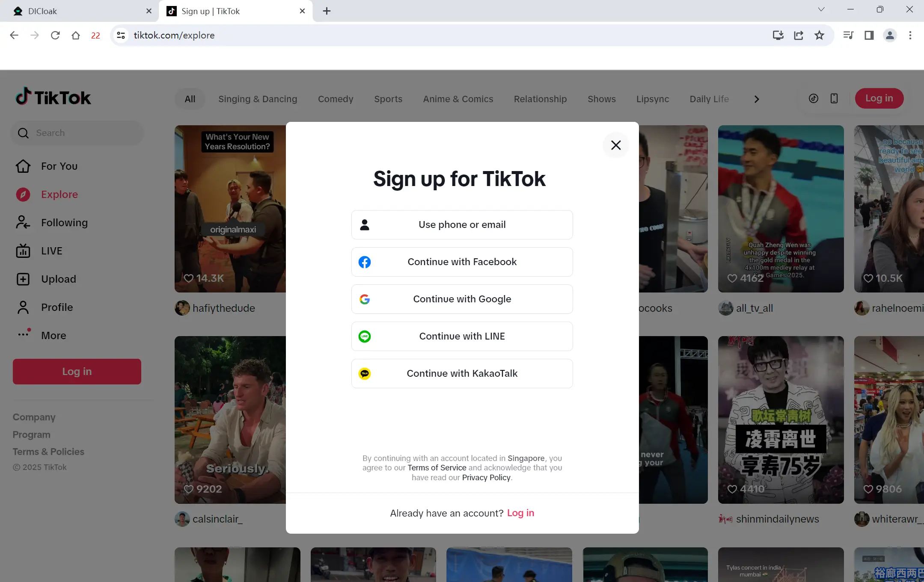Expand the Company footer section
Image resolution: width=924 pixels, height=582 pixels.
pos(34,417)
